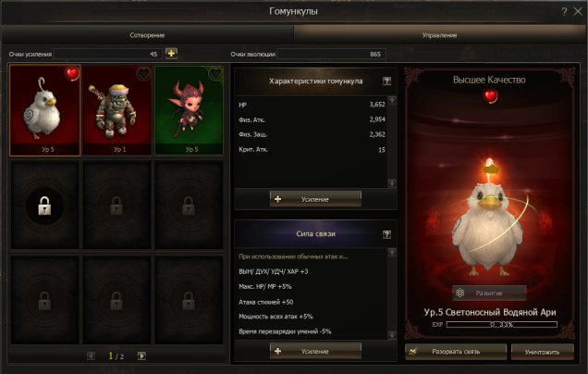The image size is (588, 374).
Task: Toggle heart on white chick homunculus card
Action: click(x=71, y=73)
